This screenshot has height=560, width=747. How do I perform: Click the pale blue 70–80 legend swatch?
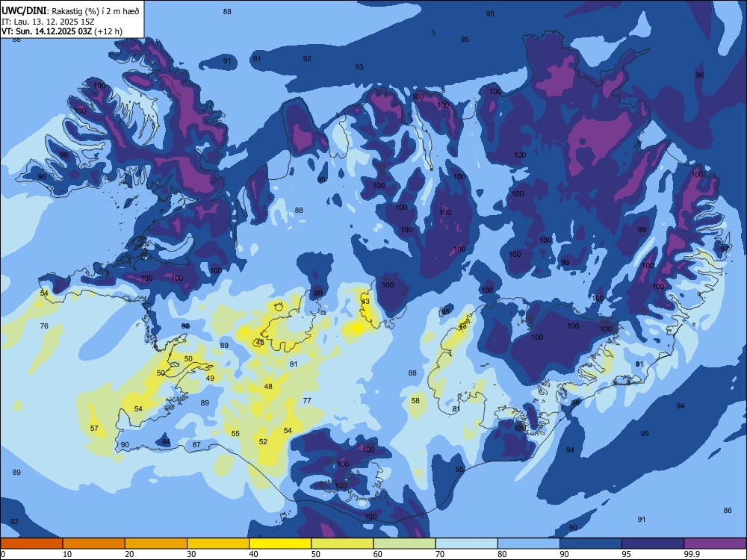tap(466, 544)
